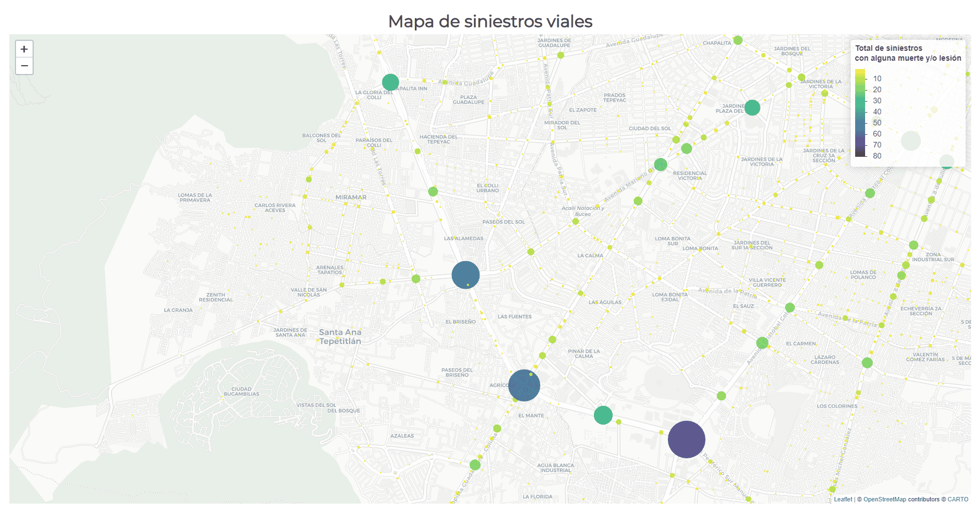980x508 pixels.
Task: Click green circle near La Gloria del Colli
Action: [391, 82]
